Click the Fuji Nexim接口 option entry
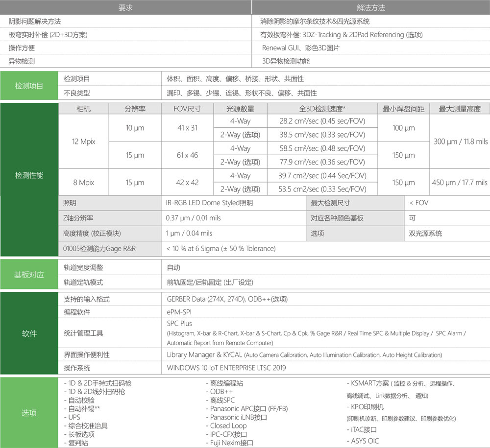The height and width of the screenshot is (448, 490). pos(231,443)
